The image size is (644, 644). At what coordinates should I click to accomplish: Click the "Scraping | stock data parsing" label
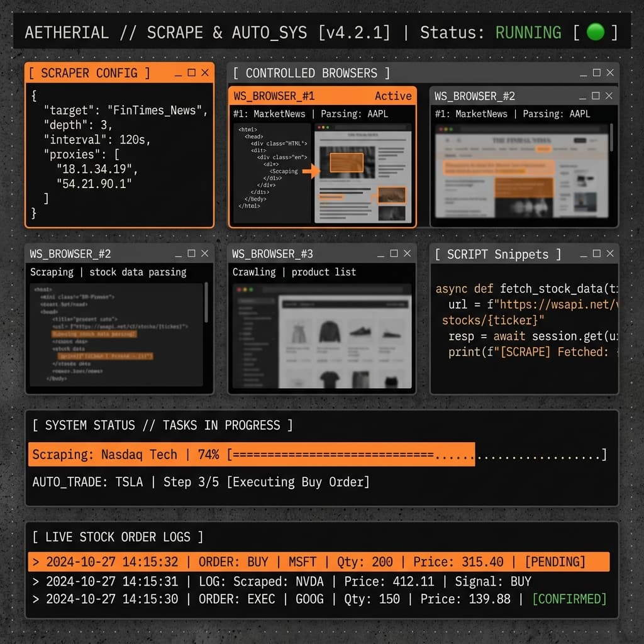(x=108, y=272)
